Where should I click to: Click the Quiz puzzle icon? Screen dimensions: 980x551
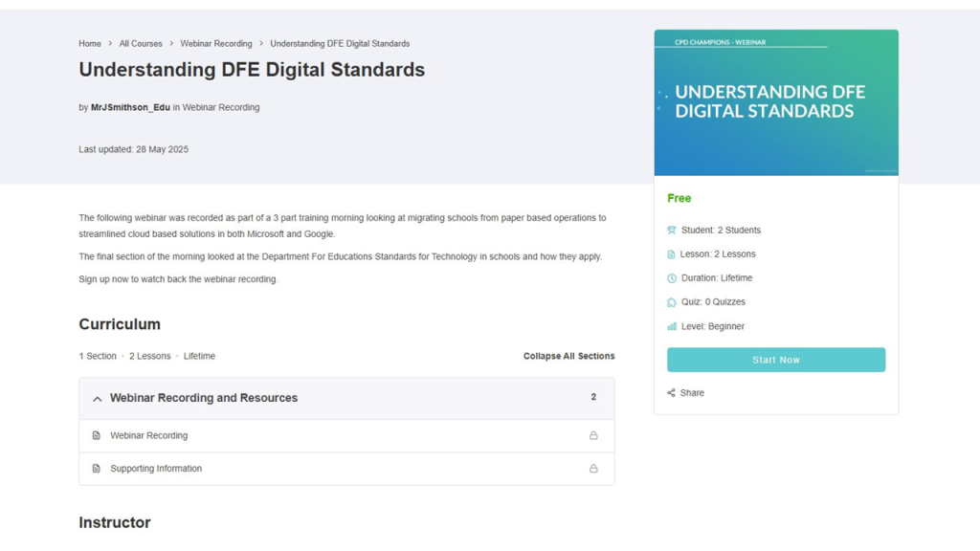point(672,302)
